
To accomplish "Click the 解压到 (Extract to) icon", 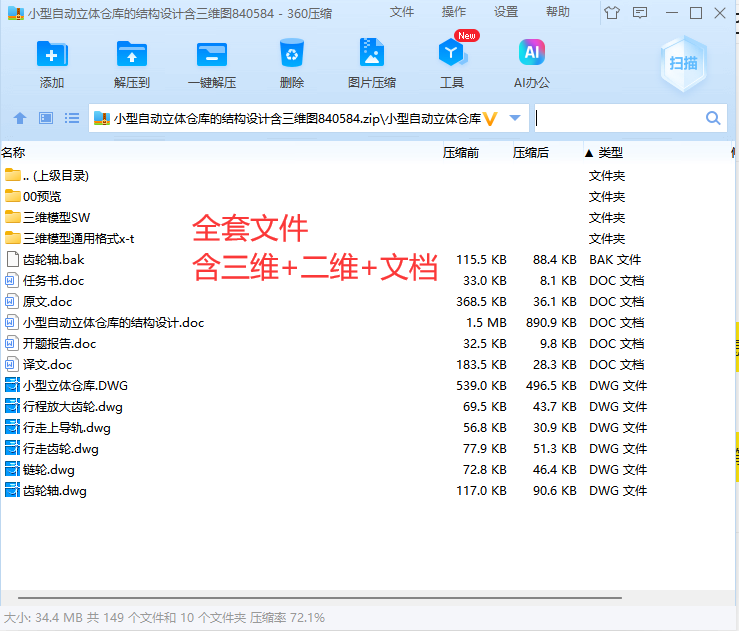I will click(x=131, y=54).
